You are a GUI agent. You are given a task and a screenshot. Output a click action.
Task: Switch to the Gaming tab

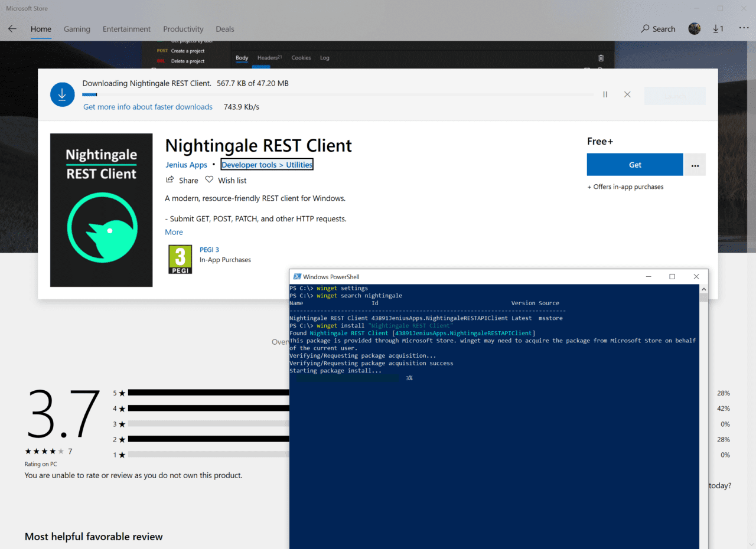point(77,29)
